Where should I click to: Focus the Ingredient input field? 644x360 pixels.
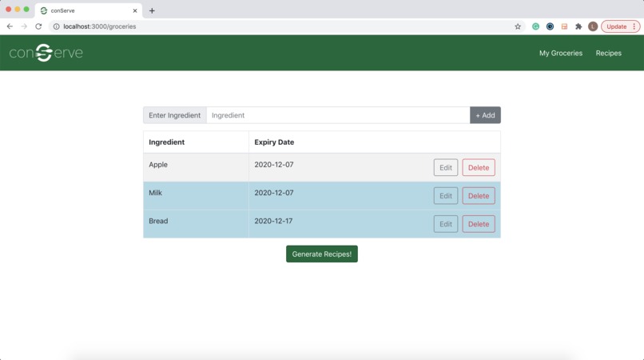[x=338, y=115]
